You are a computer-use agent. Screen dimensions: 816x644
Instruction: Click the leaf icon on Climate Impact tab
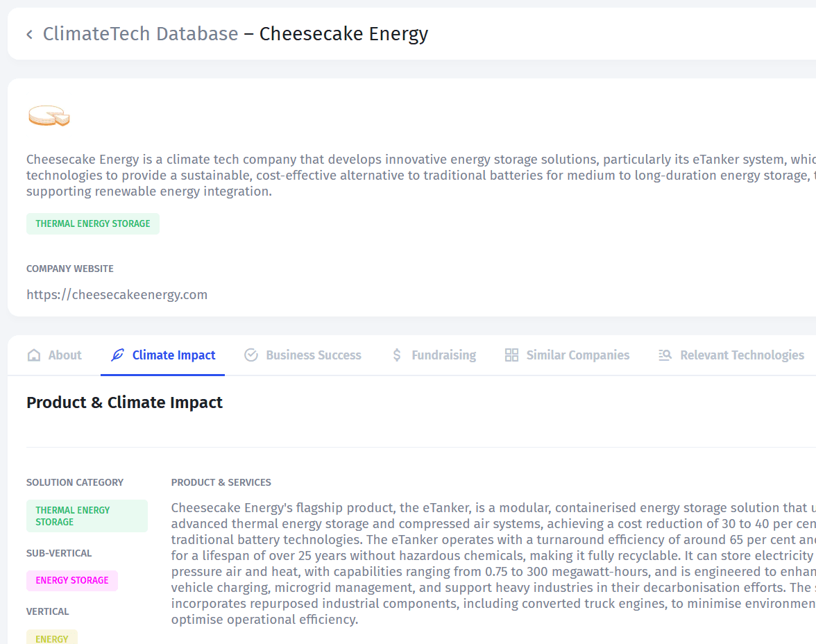pyautogui.click(x=118, y=355)
